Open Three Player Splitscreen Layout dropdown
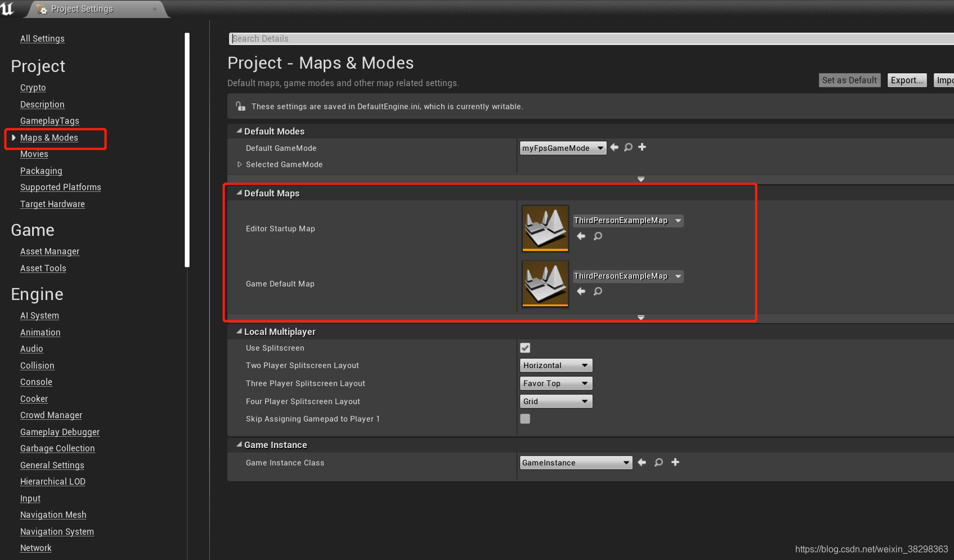The height and width of the screenshot is (560, 954). [x=556, y=383]
